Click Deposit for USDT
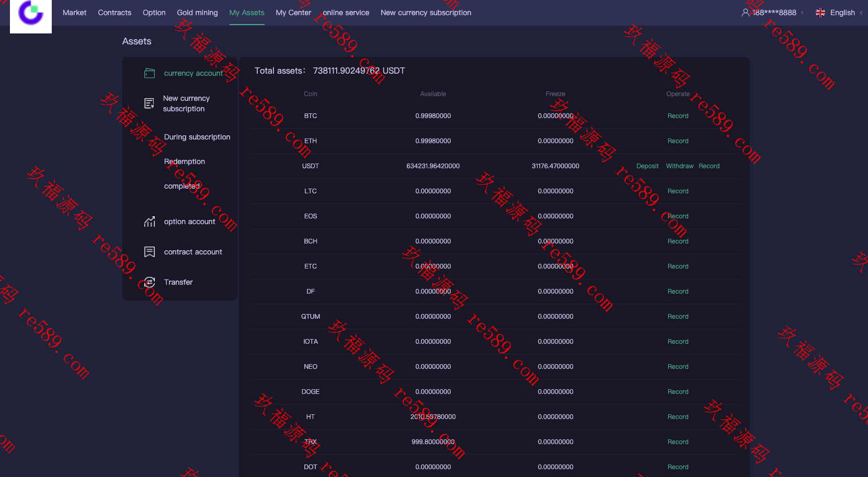This screenshot has width=868, height=477. [647, 166]
